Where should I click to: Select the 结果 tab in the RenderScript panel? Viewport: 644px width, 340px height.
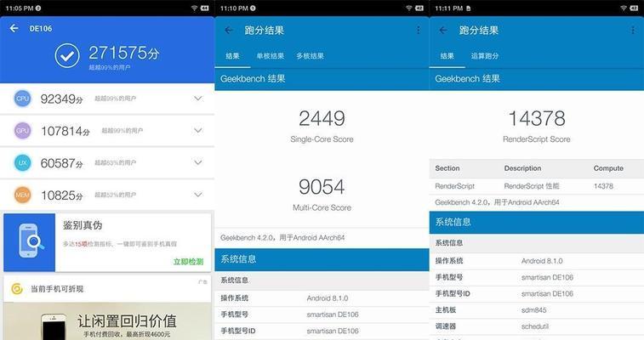pos(447,56)
